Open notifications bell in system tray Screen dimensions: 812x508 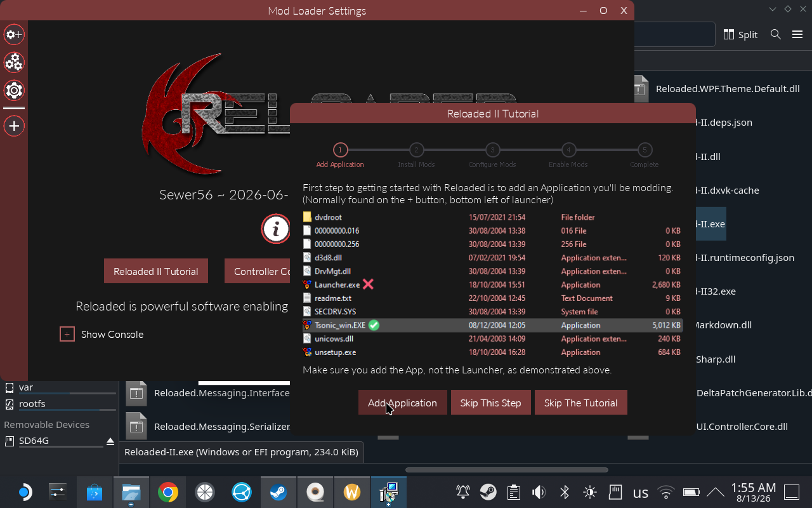pyautogui.click(x=463, y=492)
